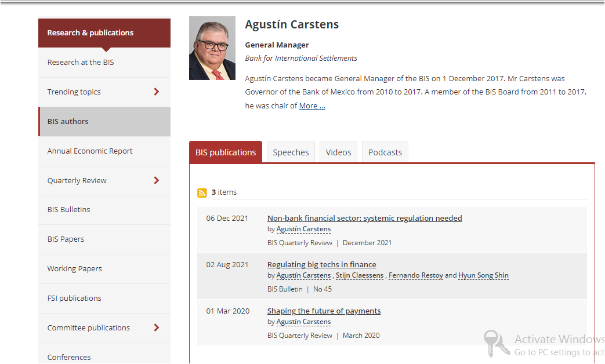Viewport: 605px width, 364px height.
Task: Open Non-bank financial sector: systemic regulation needed
Action: tap(365, 219)
